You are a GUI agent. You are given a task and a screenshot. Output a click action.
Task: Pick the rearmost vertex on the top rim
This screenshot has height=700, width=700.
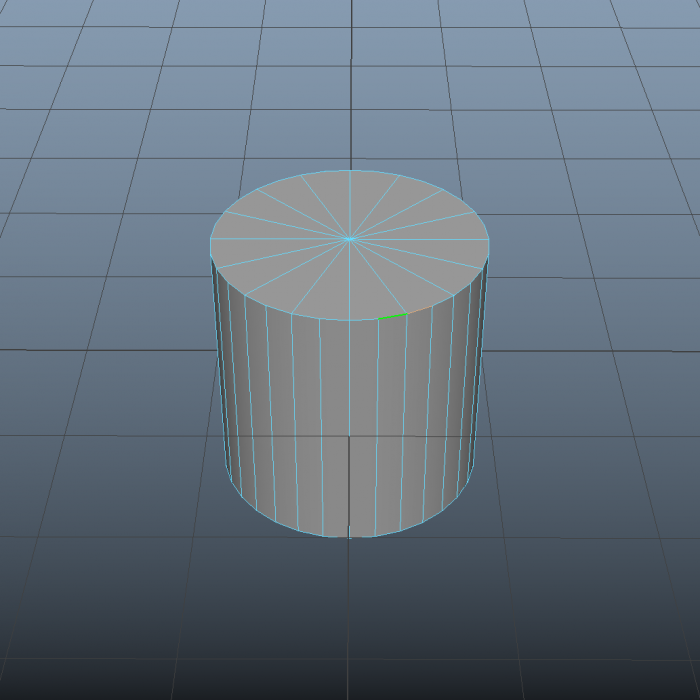coord(349,170)
